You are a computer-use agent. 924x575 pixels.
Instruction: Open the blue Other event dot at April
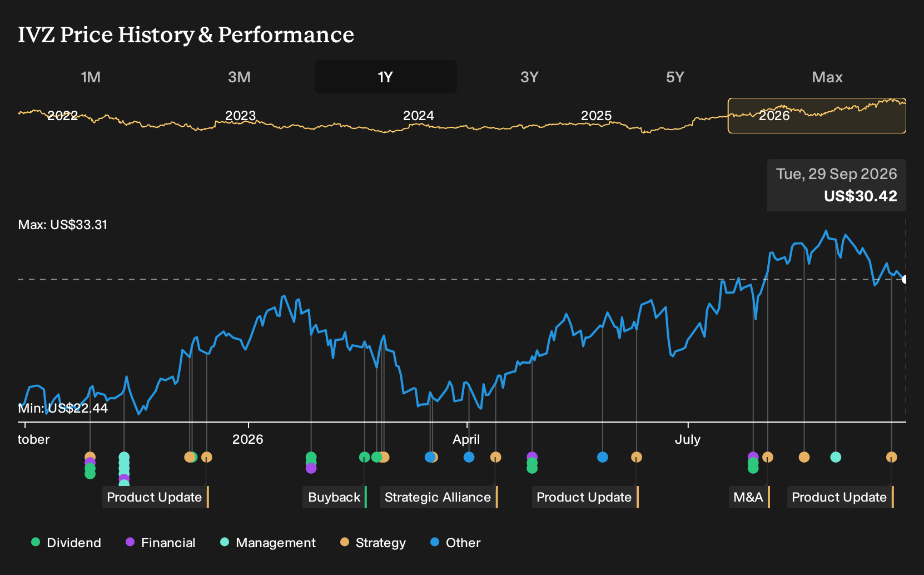469,457
